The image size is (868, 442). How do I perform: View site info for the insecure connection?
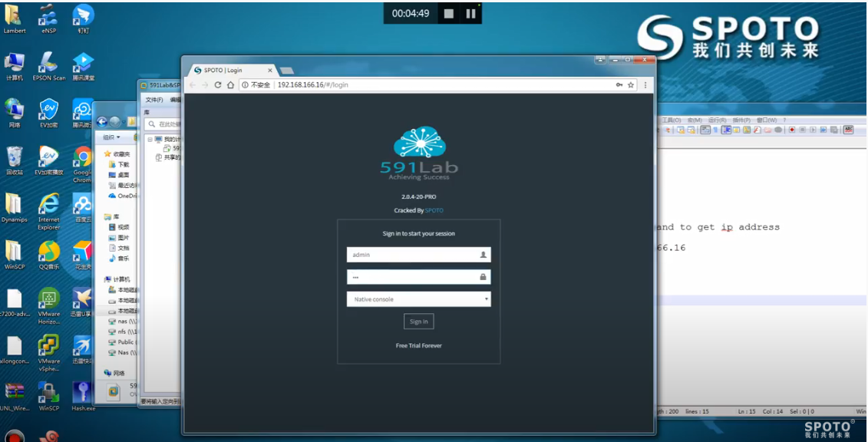click(x=256, y=84)
